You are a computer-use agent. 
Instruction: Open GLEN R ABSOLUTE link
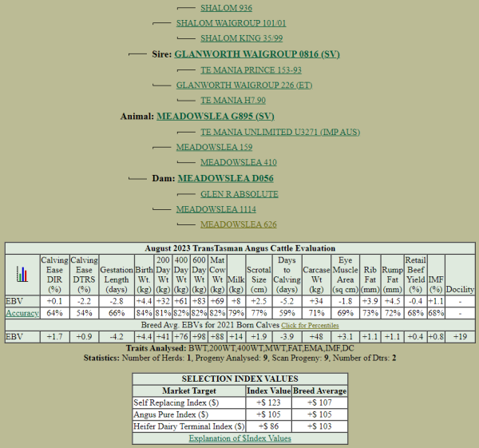(x=239, y=194)
